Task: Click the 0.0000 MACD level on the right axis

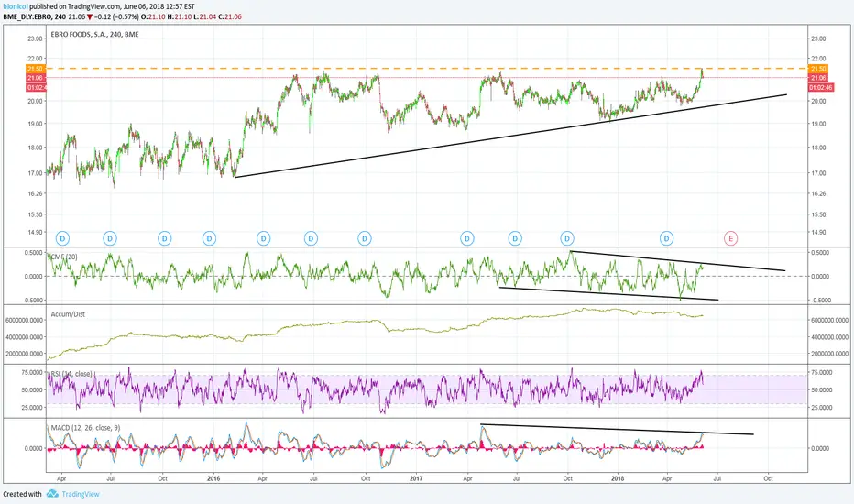Action: pos(820,448)
